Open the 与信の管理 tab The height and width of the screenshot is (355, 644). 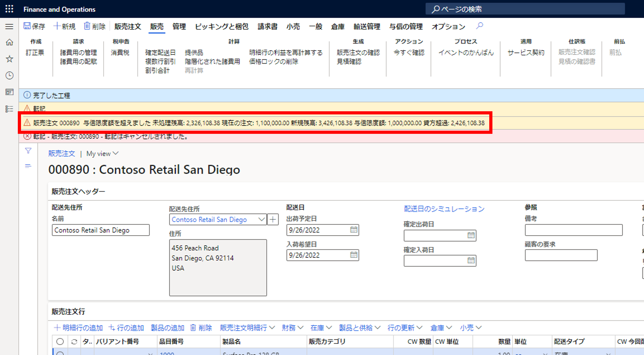(x=406, y=27)
